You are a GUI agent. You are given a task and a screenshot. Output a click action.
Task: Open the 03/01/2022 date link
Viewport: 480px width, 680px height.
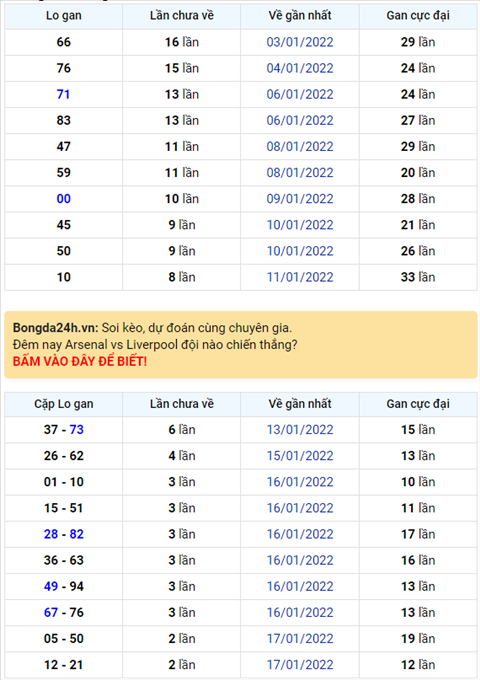(x=300, y=42)
